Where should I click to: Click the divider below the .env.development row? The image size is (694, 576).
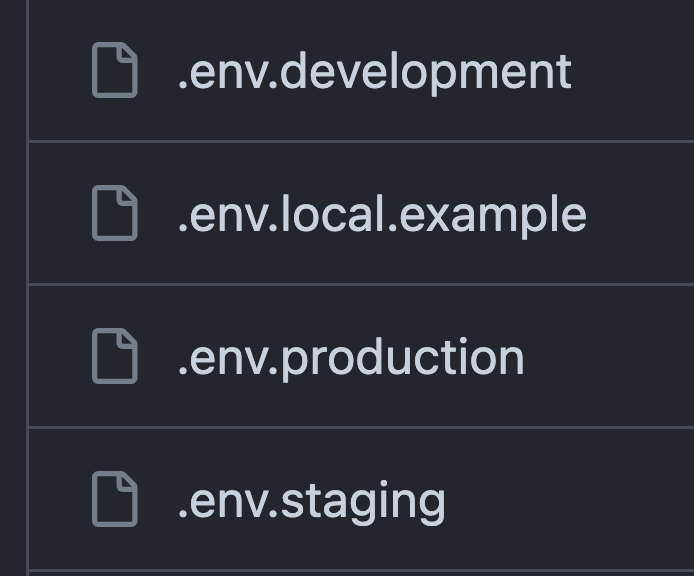[361, 142]
